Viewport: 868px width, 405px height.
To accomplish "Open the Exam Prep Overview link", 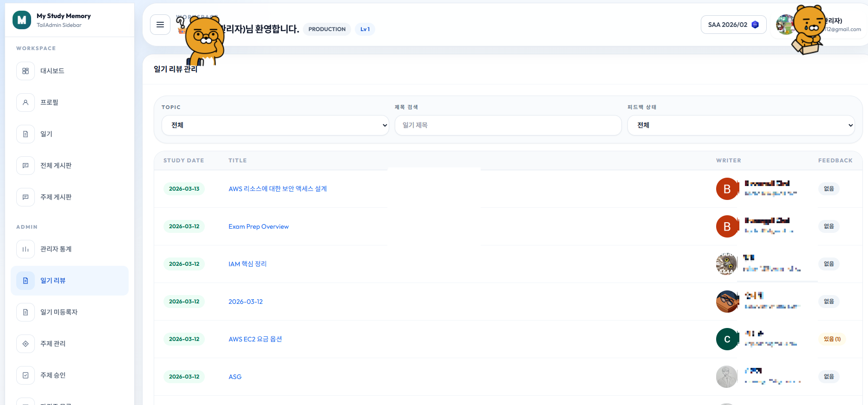I will click(x=259, y=226).
